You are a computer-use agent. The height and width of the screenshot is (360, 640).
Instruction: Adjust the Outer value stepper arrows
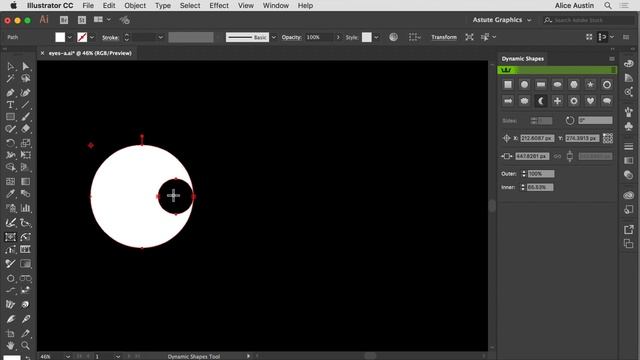(524, 174)
